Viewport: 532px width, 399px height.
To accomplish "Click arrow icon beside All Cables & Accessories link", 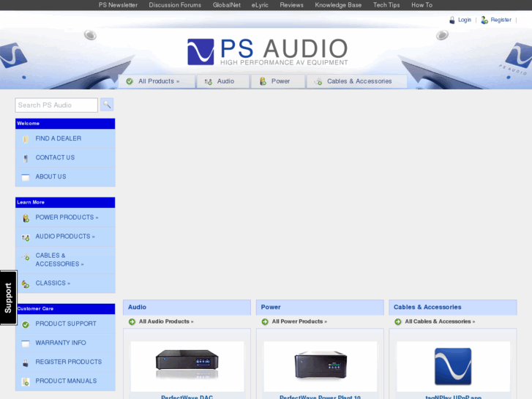I will tap(398, 321).
